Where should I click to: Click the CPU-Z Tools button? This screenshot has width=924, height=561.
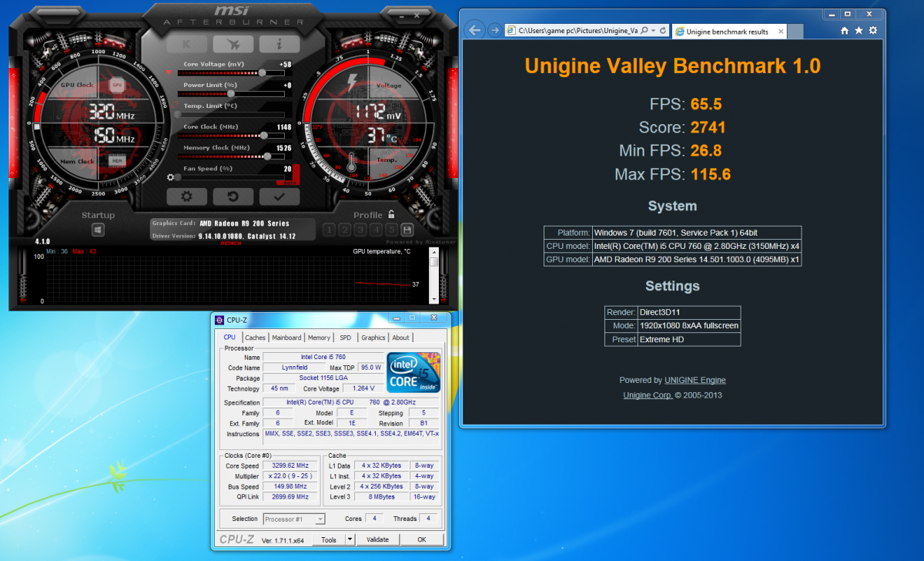pyautogui.click(x=329, y=539)
